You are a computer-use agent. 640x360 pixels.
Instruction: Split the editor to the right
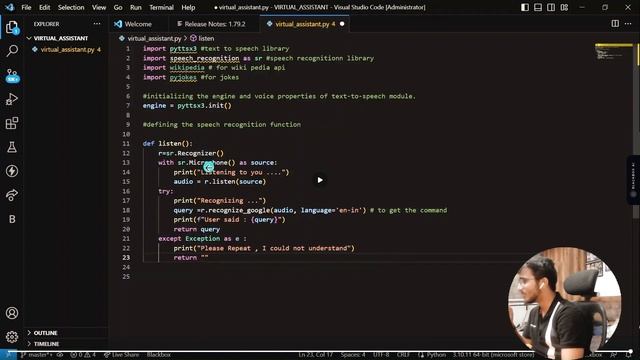coord(615,24)
